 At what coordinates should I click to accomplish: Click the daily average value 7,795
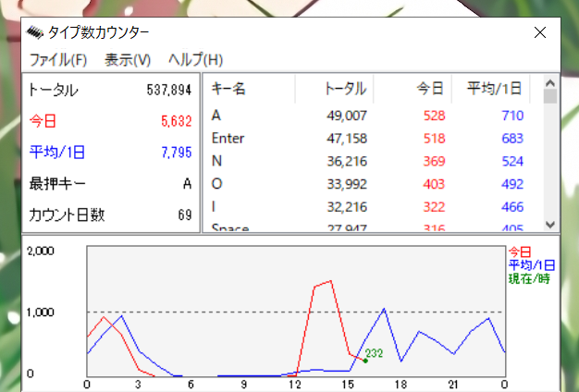tap(176, 153)
